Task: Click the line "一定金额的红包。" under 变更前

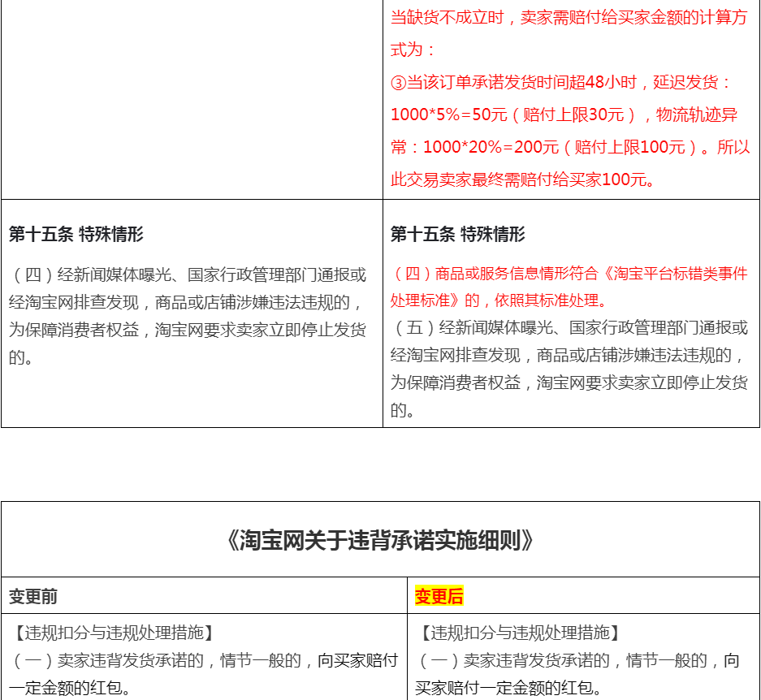Action: [x=69, y=689]
